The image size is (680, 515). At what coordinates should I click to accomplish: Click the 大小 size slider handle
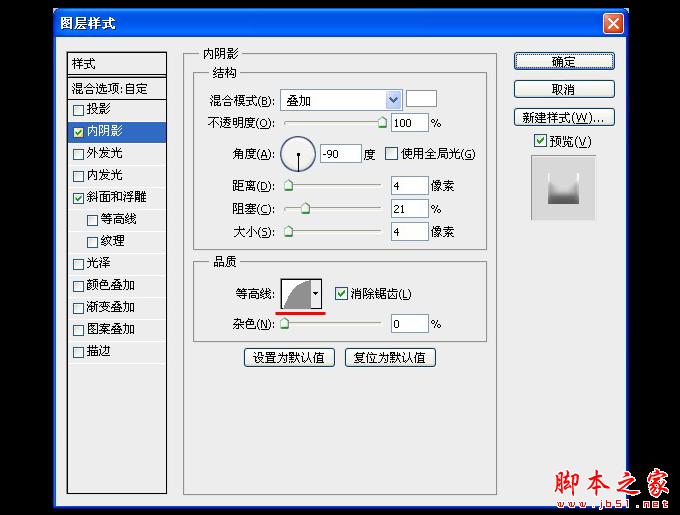click(x=288, y=231)
